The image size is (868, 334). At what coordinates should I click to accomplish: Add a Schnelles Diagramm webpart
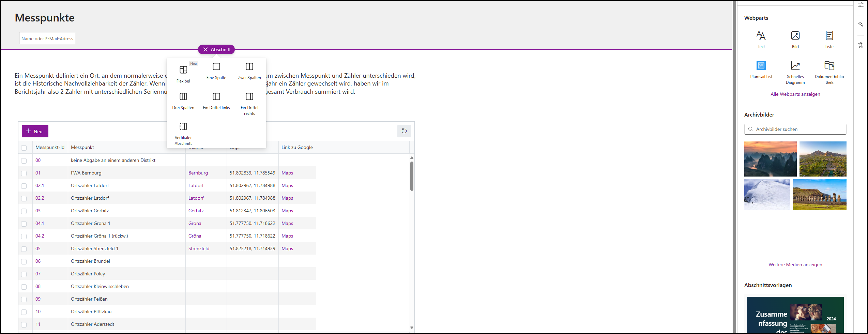(x=795, y=72)
